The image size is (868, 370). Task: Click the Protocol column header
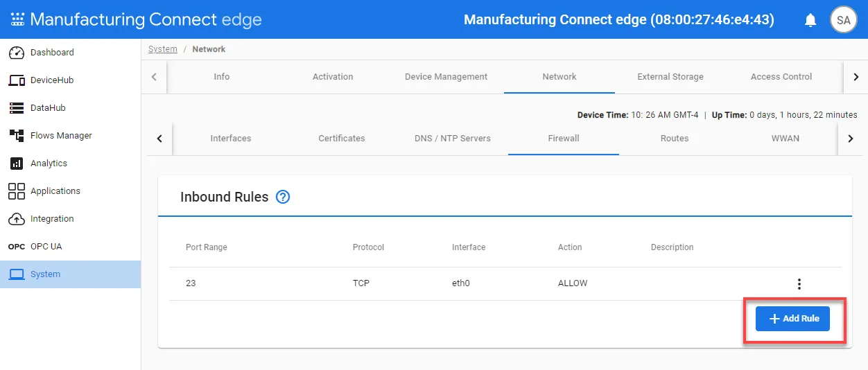(x=368, y=247)
